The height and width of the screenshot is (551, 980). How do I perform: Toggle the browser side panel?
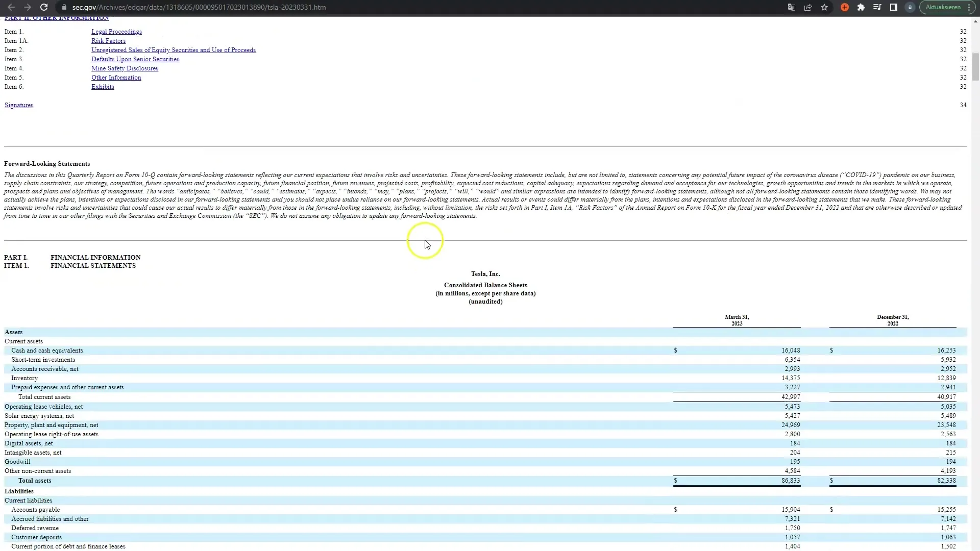[894, 7]
